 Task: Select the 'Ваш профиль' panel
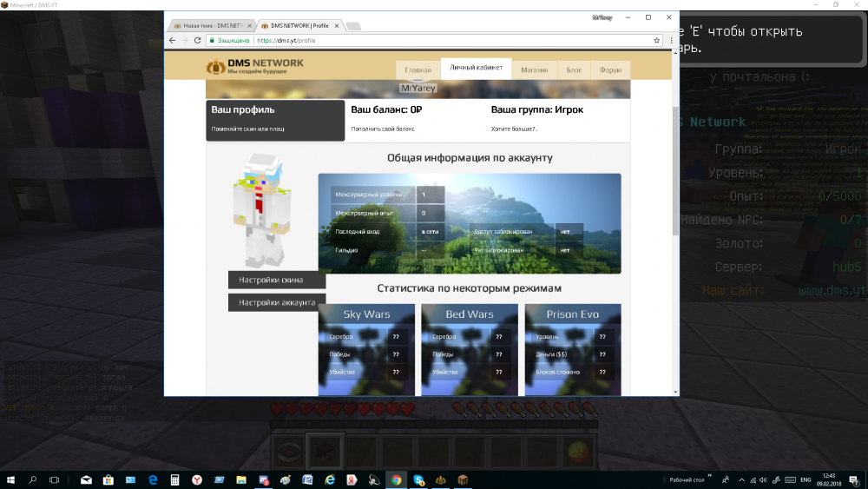coord(275,120)
